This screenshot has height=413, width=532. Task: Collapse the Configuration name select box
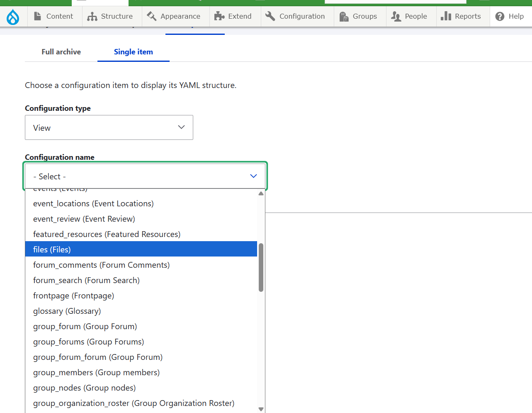tap(145, 176)
